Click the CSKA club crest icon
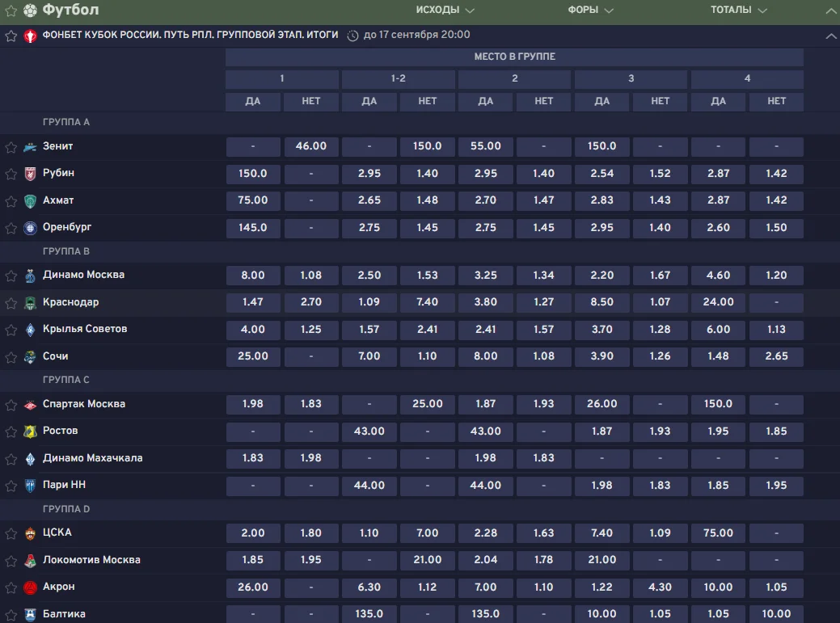 click(31, 533)
